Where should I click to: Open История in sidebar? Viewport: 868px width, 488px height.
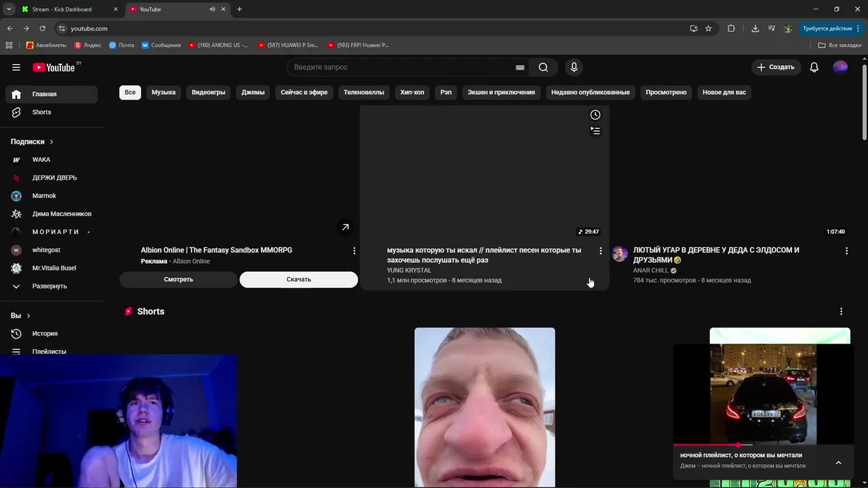pyautogui.click(x=52, y=333)
